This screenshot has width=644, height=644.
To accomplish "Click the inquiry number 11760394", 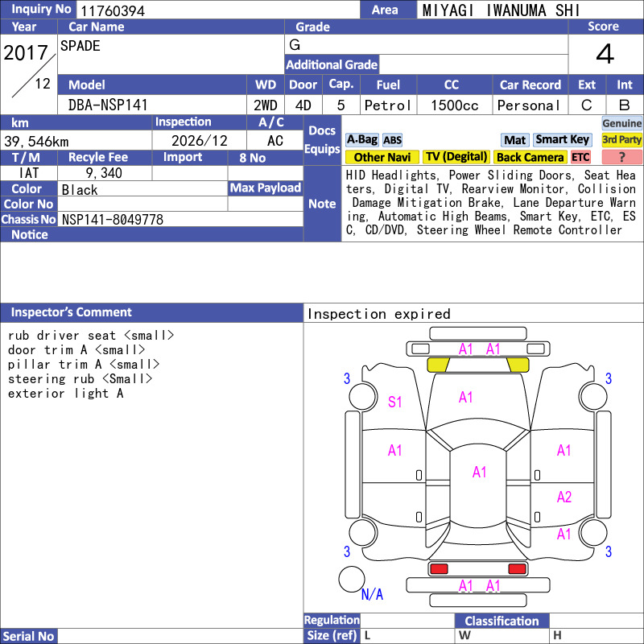I will tap(113, 10).
